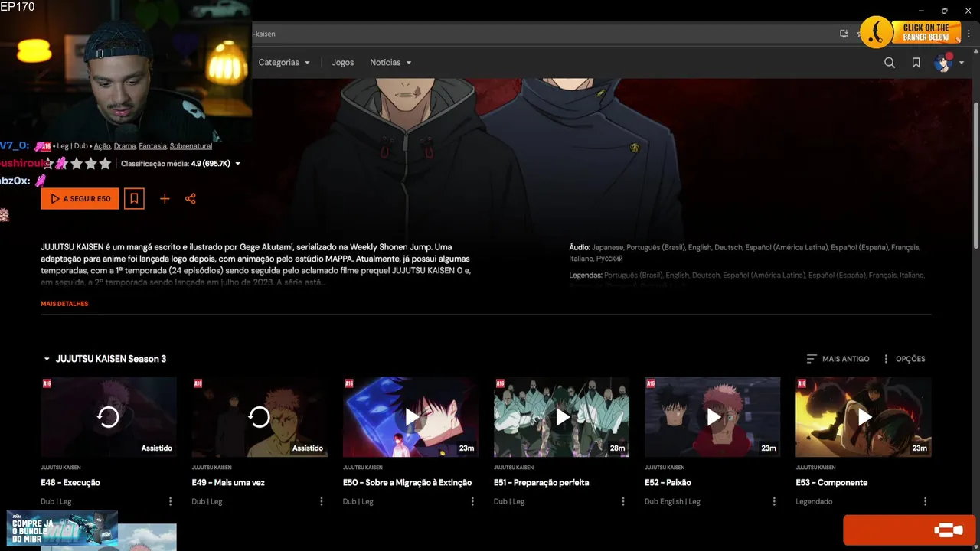Expand the average rating breakdown arrow

click(x=238, y=164)
